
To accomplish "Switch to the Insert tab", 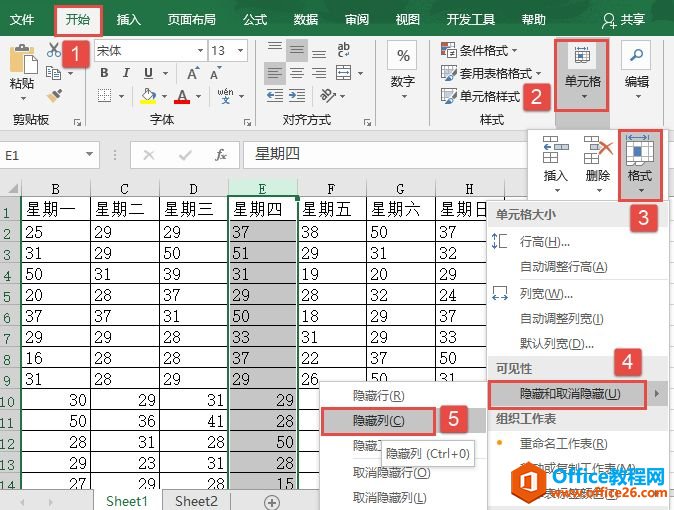I will [x=128, y=19].
